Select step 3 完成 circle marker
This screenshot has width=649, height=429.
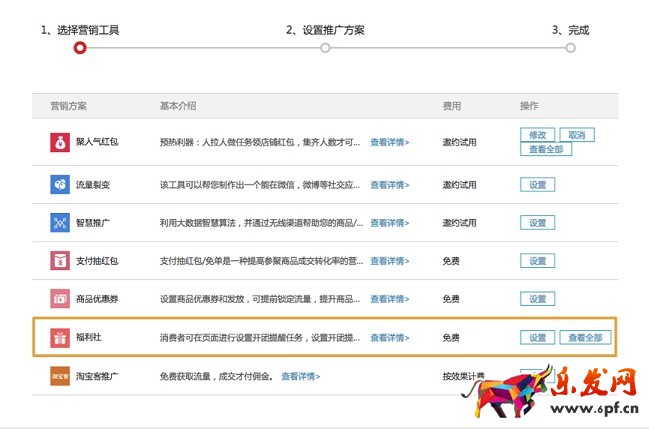570,47
